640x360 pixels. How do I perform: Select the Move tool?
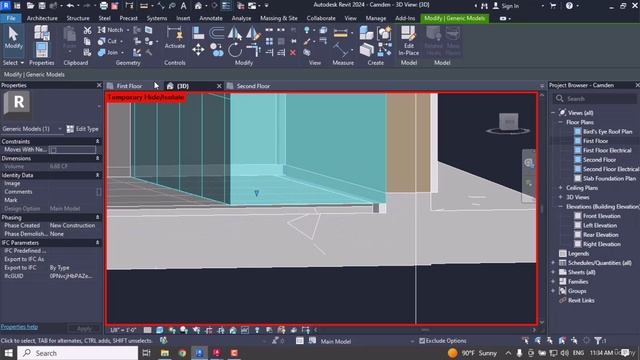pyautogui.click(x=198, y=50)
